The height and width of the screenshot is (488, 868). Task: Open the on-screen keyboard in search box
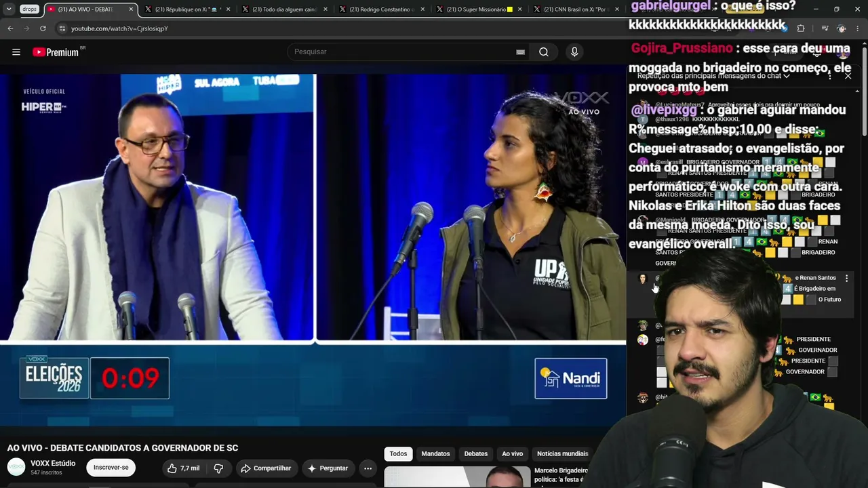[520, 52]
